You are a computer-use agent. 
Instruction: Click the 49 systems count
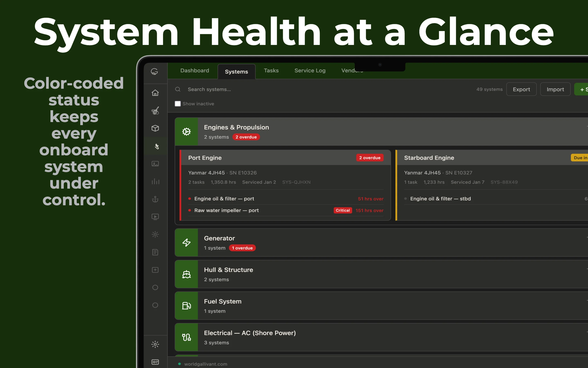click(489, 89)
